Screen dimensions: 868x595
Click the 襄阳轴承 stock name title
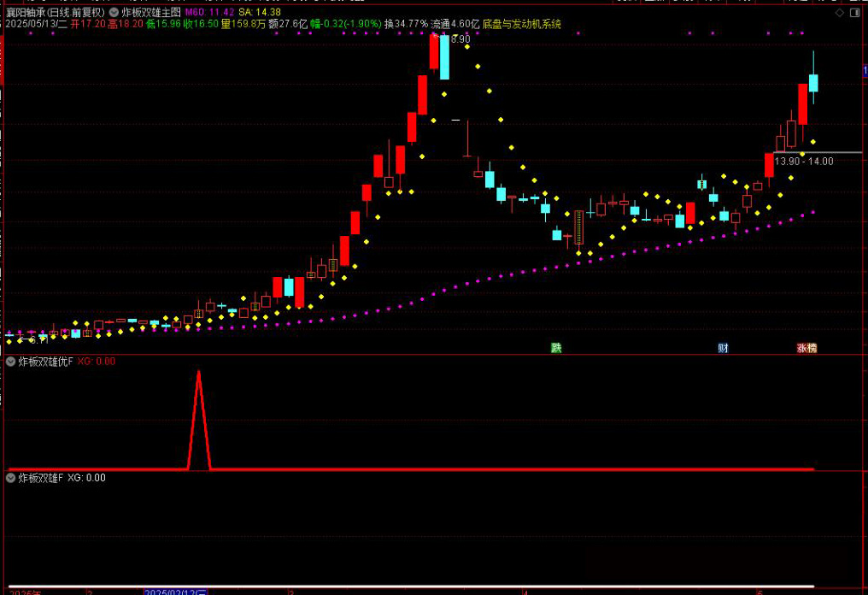(x=26, y=13)
